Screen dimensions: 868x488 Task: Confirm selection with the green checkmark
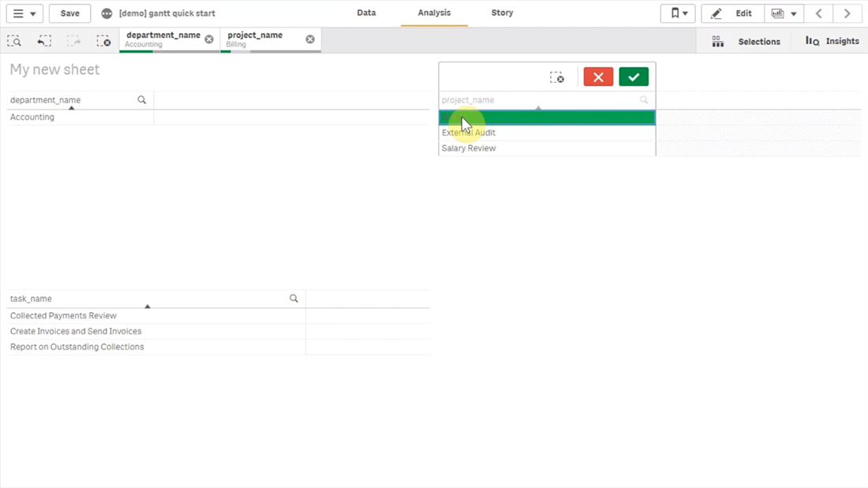click(x=634, y=76)
